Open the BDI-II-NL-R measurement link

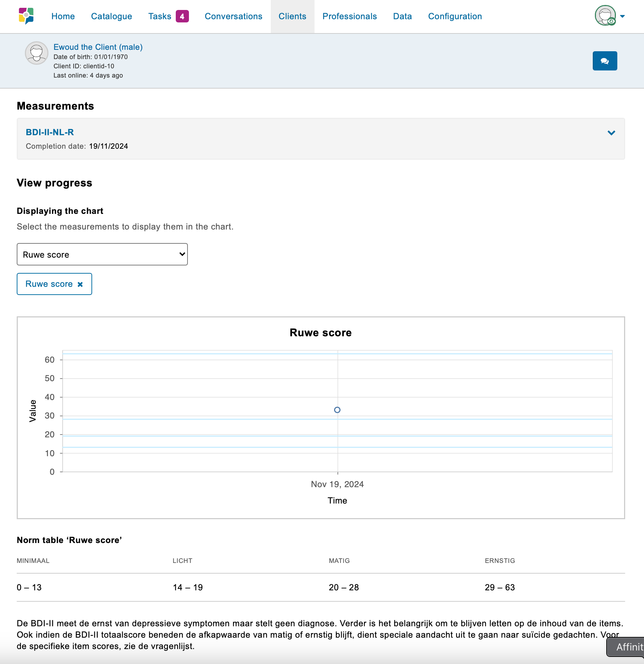(x=50, y=132)
